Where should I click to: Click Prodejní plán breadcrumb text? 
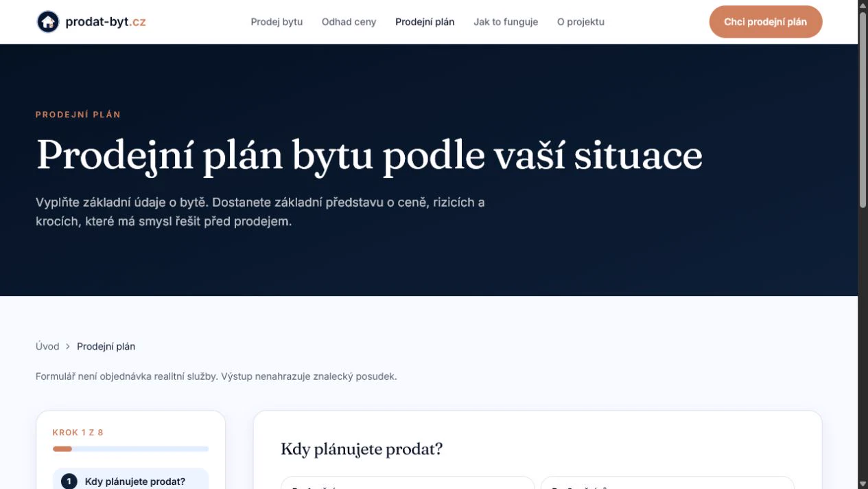106,346
